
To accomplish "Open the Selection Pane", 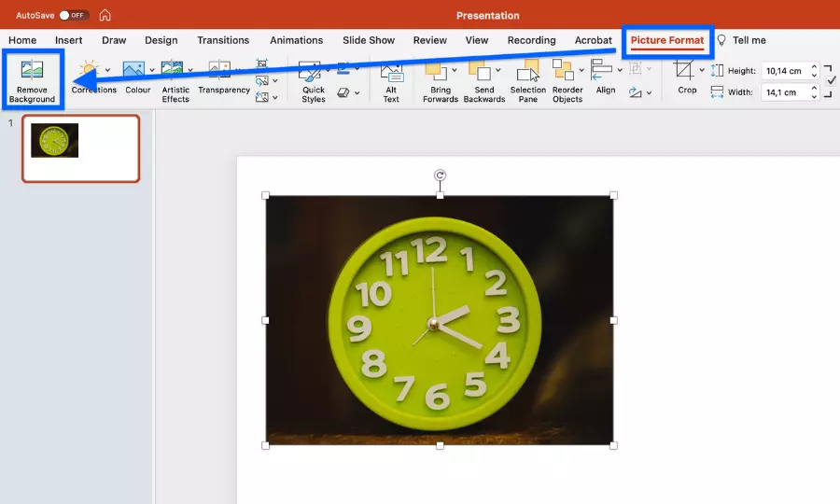I will (x=527, y=81).
